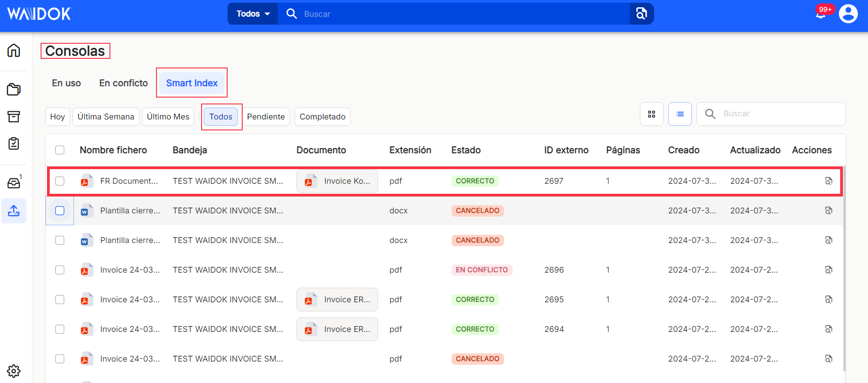The height and width of the screenshot is (383, 868).
Task: Click the CORRECTO badge in row 2697
Action: click(475, 181)
